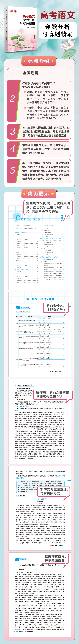Click the 李晓鹏 author description paragraph

coord(48,113)
